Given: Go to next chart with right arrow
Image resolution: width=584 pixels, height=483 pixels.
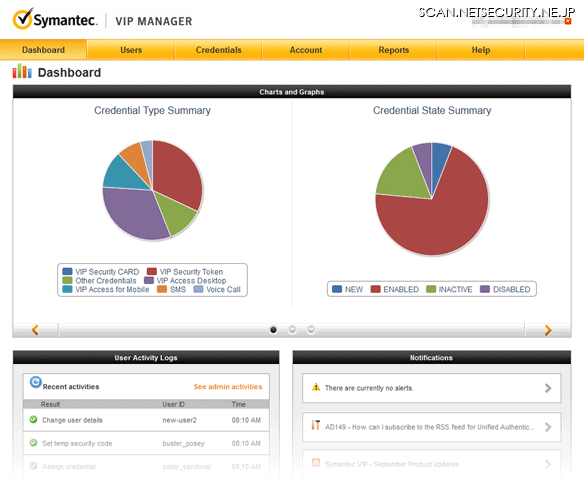Looking at the screenshot, I should pos(548,330).
